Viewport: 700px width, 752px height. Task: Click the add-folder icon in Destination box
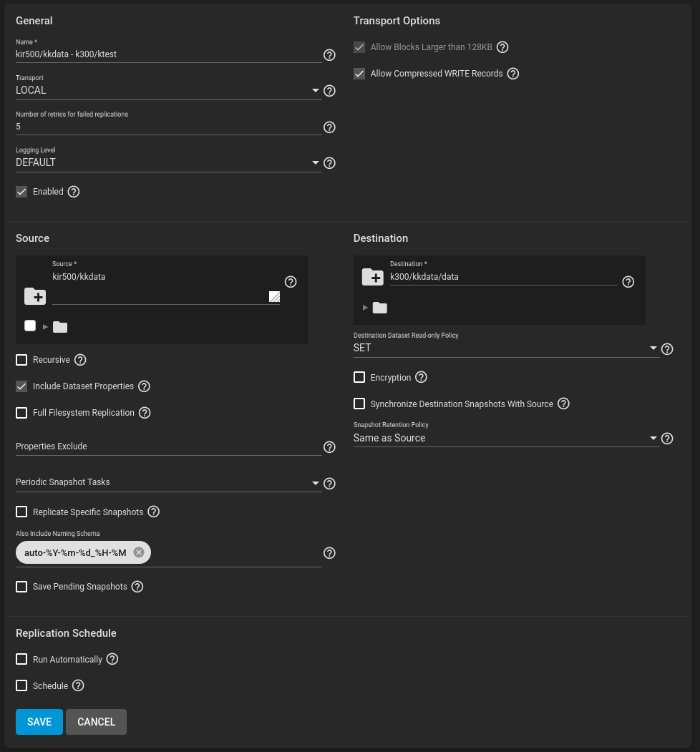coord(373,277)
